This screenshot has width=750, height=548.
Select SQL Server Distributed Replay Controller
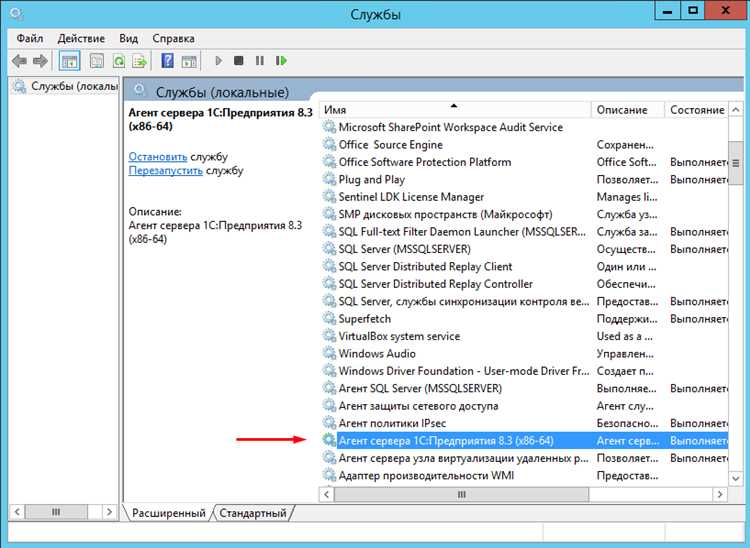tap(524, 284)
